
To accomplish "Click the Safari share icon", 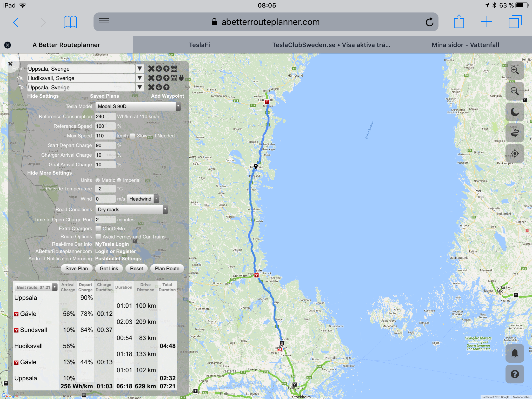I will (x=459, y=22).
